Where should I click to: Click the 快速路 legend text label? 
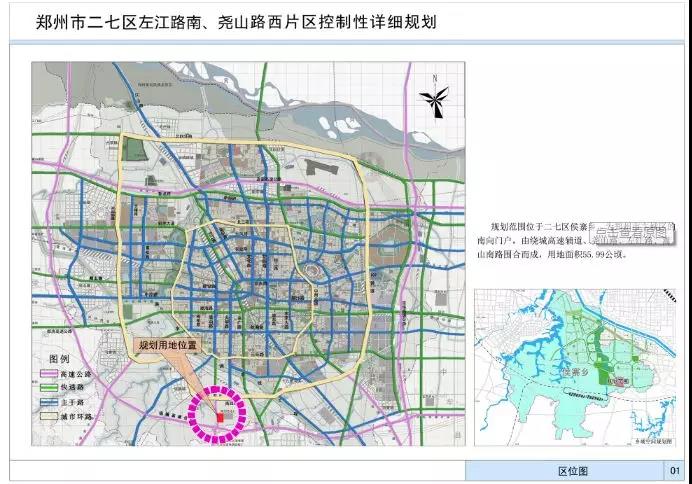tap(73, 388)
